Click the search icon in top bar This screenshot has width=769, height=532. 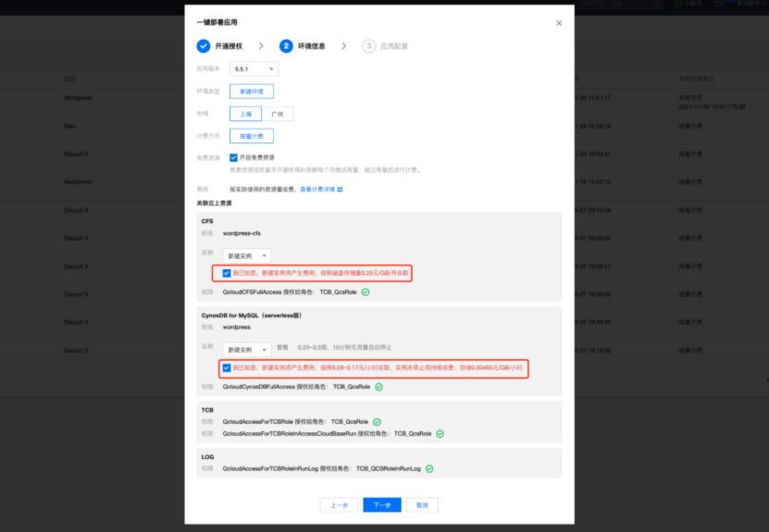click(x=656, y=3)
